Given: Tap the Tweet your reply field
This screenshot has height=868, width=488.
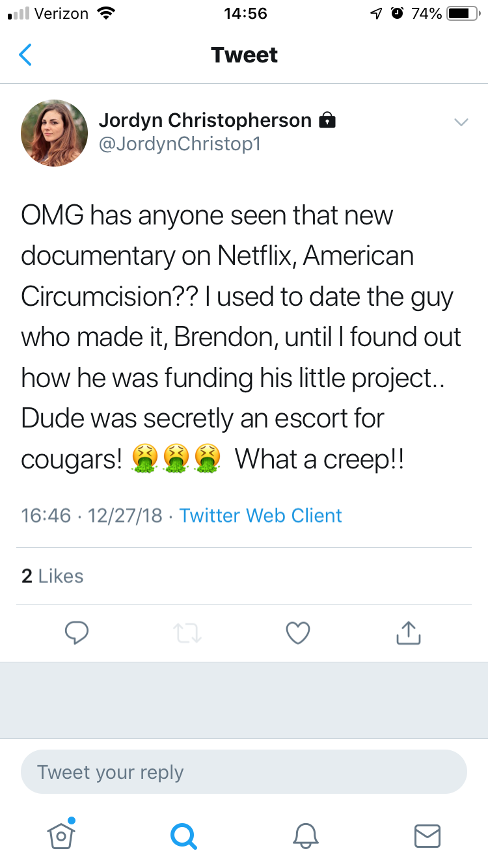Looking at the screenshot, I should click(244, 772).
